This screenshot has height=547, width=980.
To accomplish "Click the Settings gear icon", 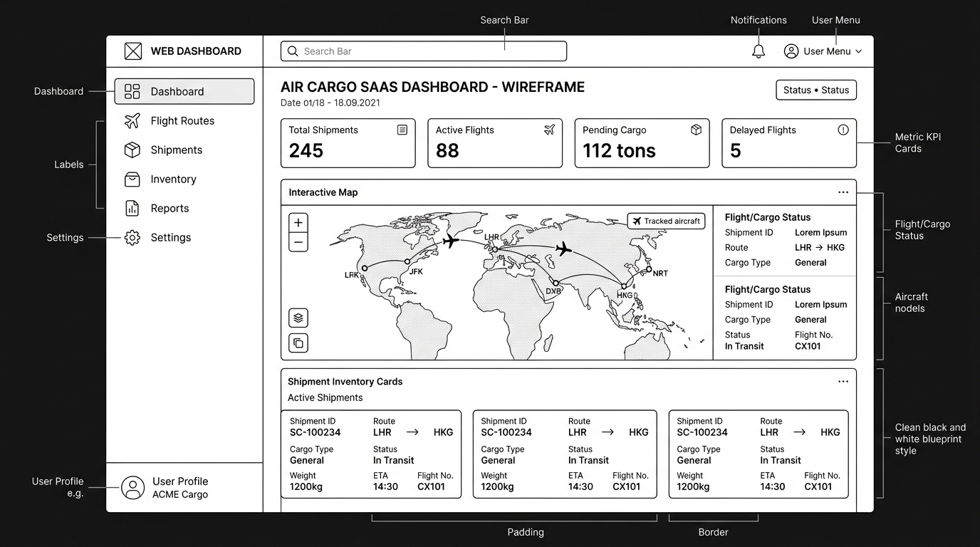I will pyautogui.click(x=132, y=238).
